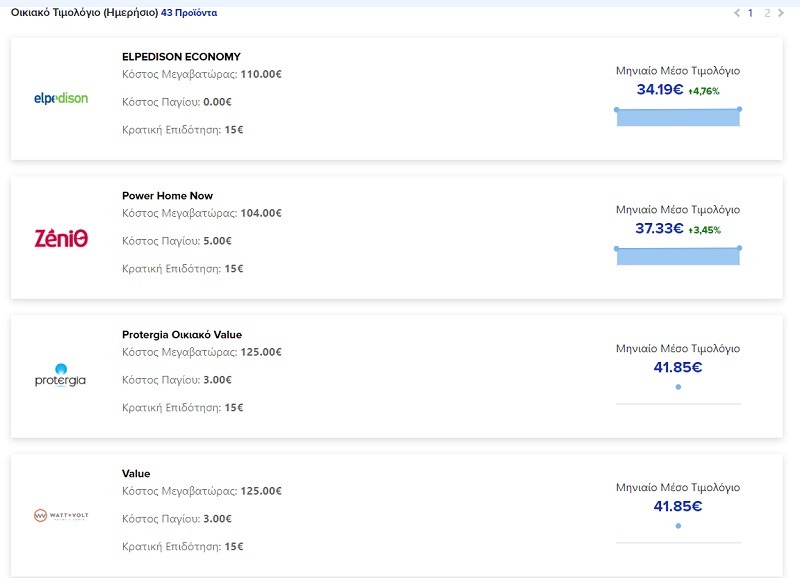800x578 pixels.
Task: Click the chart data point under Watt+Volt price
Action: [678, 526]
